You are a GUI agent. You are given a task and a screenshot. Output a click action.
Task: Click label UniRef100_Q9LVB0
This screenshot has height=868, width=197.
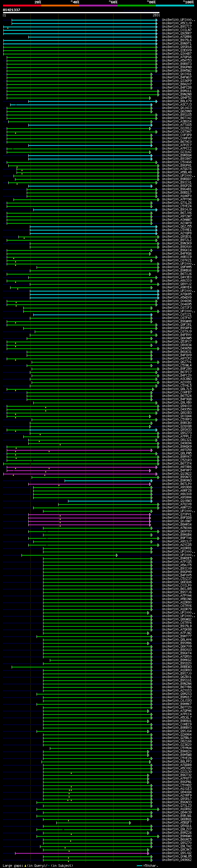point(177,403)
